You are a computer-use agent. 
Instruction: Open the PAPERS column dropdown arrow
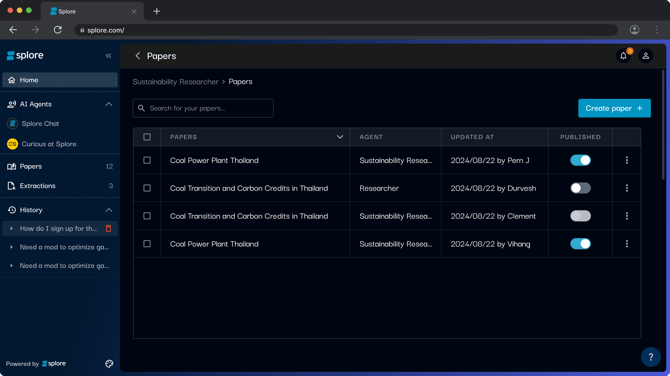(x=340, y=137)
